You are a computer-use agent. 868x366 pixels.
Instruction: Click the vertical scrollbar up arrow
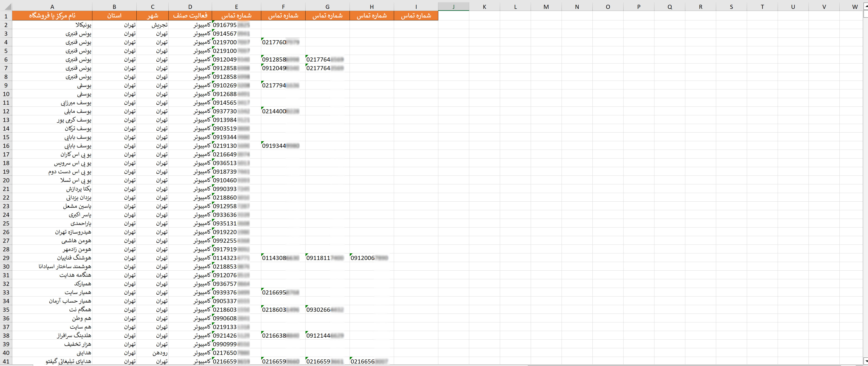(x=865, y=6)
